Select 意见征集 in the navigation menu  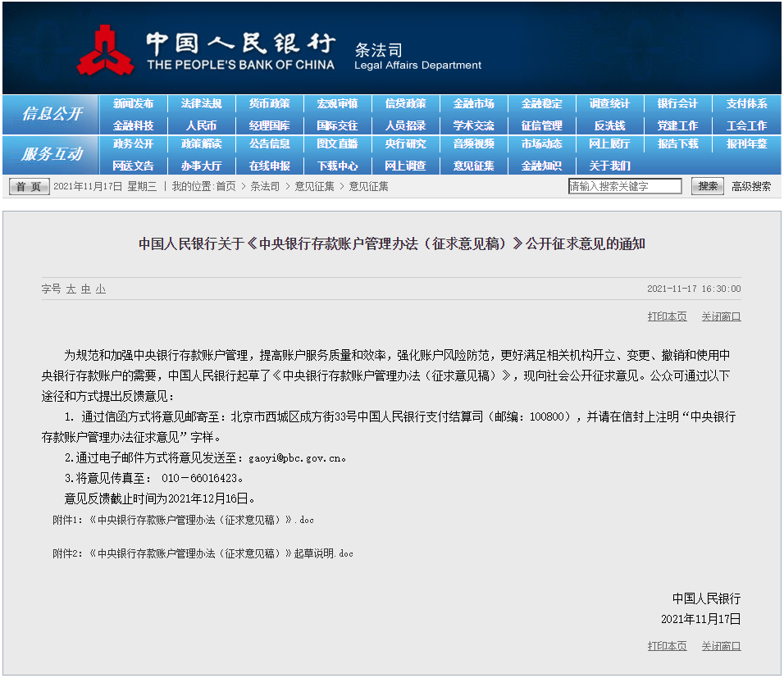(473, 166)
